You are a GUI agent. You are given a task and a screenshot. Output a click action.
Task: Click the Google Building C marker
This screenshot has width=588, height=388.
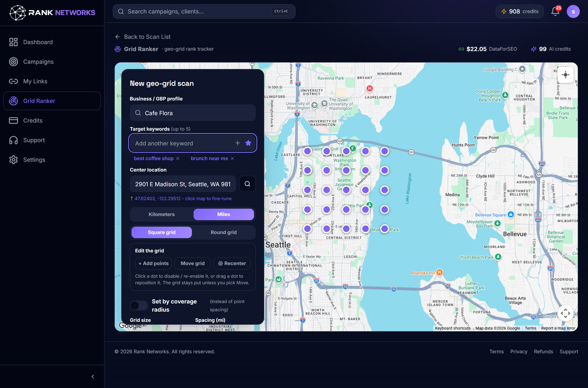point(522,69)
